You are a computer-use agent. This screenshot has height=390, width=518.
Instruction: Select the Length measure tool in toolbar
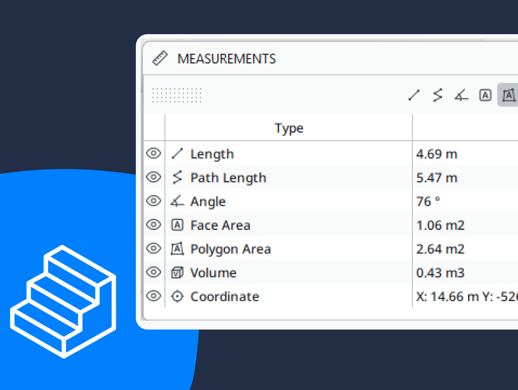point(414,95)
